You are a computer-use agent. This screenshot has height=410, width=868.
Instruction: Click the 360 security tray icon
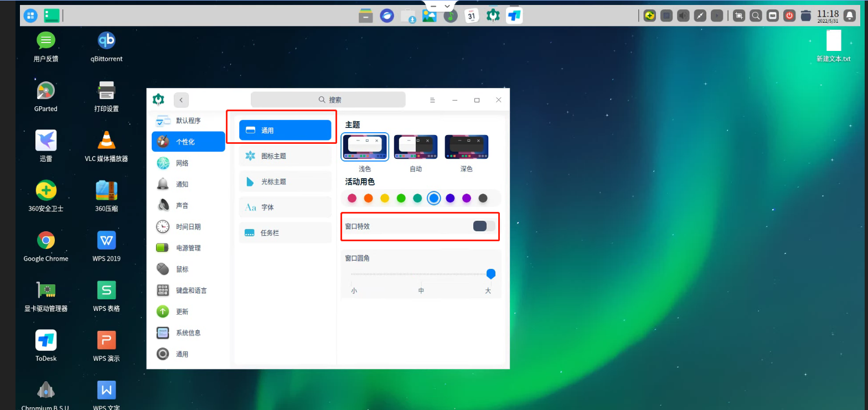coord(650,15)
